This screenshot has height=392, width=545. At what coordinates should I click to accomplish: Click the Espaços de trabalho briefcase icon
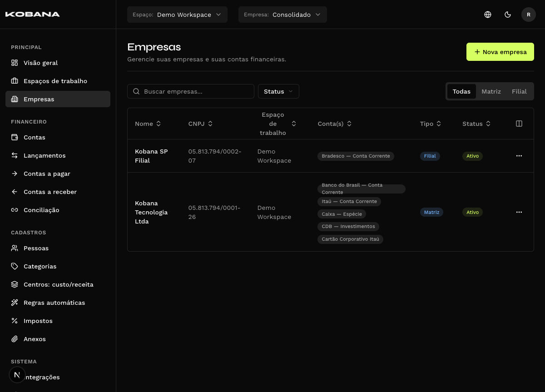pyautogui.click(x=15, y=81)
